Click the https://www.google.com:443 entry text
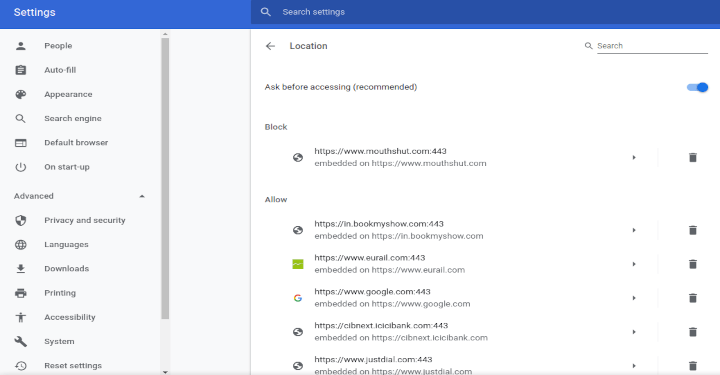The image size is (720, 375). (x=372, y=291)
